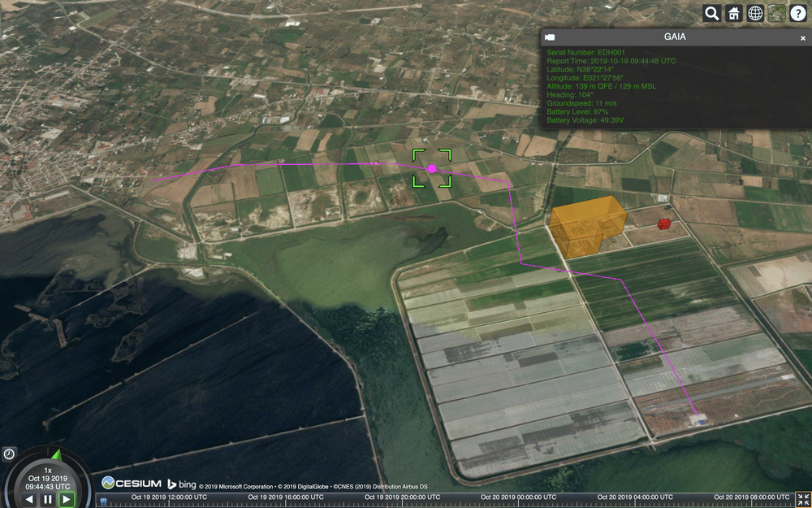
Task: Select the orange geofence volume
Action: [x=585, y=226]
